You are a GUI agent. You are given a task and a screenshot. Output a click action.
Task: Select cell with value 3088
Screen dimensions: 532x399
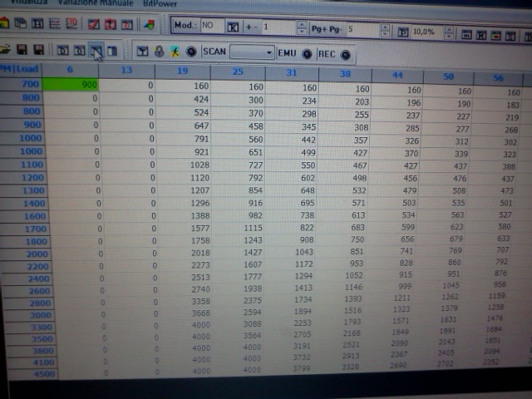coord(238,324)
